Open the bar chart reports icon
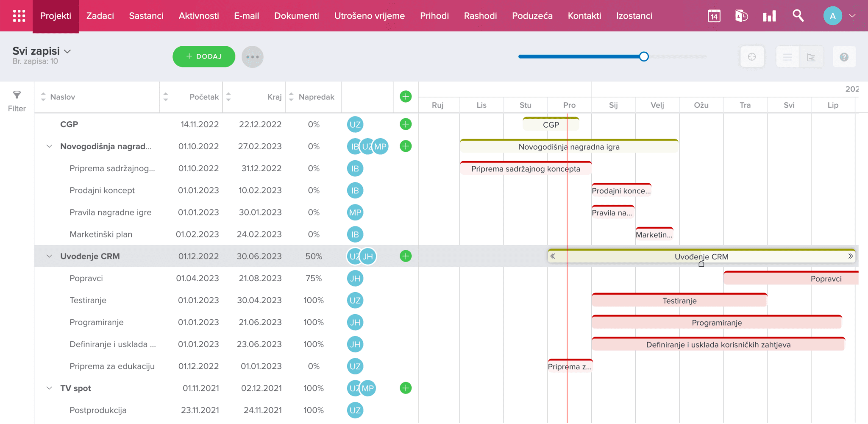The image size is (868, 424). point(769,16)
